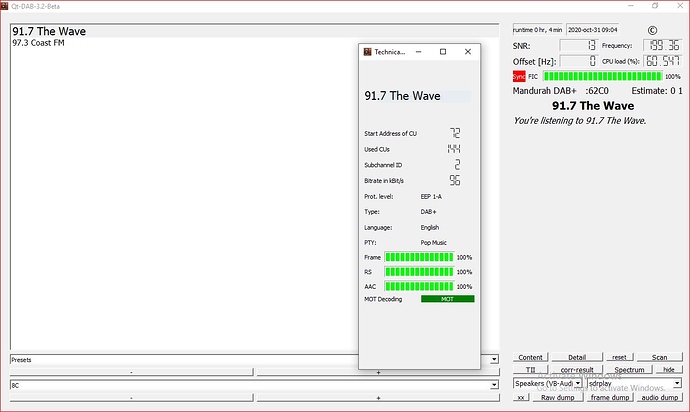Open the Presets dropdown

(493, 358)
